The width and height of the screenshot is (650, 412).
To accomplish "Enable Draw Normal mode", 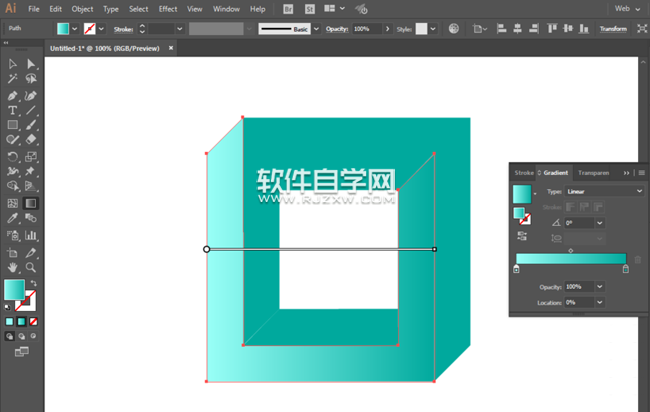I will click(10, 336).
